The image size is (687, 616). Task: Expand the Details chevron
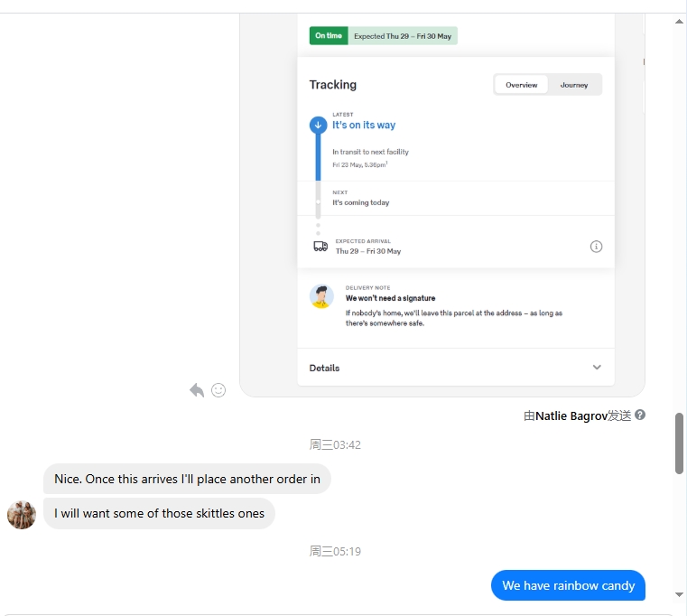tap(597, 368)
